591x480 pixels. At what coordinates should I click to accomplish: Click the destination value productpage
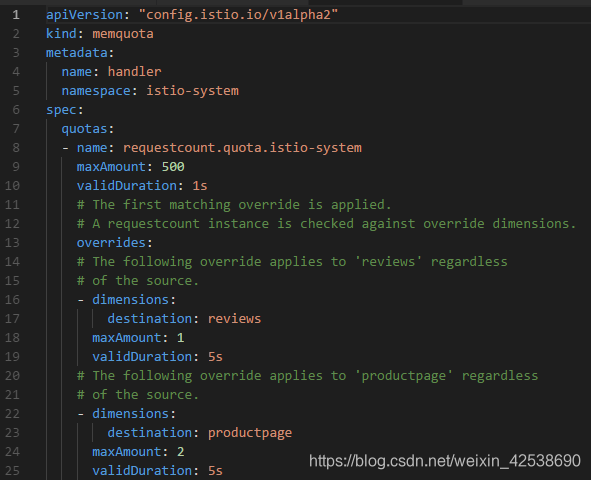point(250,433)
